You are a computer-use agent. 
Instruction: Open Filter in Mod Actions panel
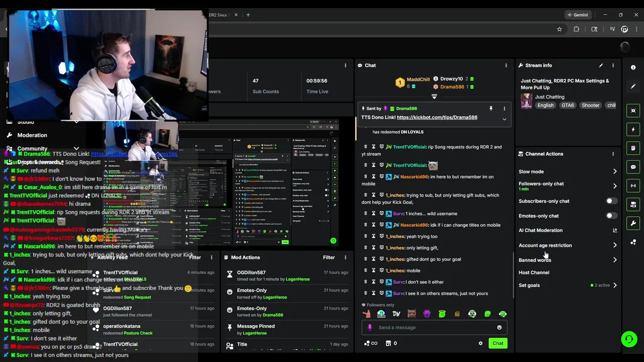[329, 257]
